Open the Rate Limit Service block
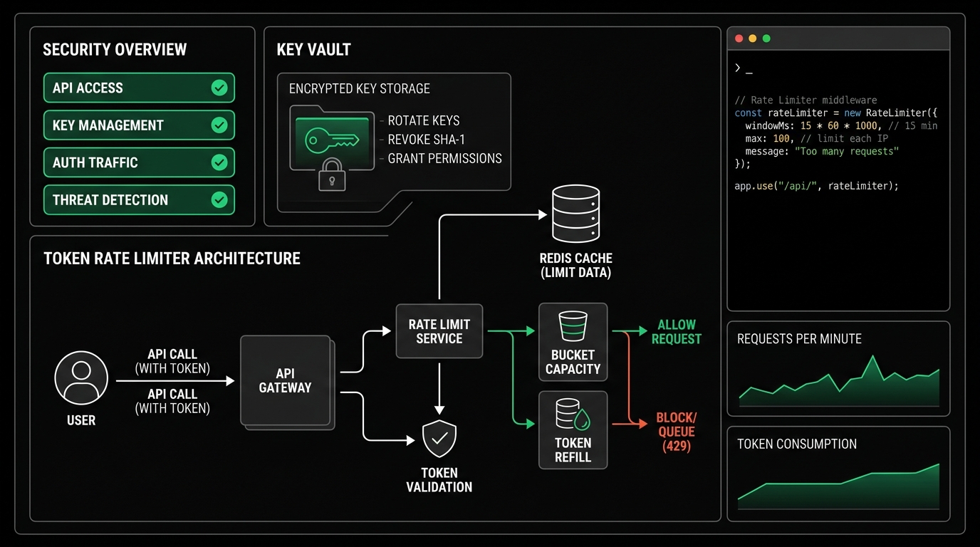This screenshot has width=980, height=547. coord(439,331)
